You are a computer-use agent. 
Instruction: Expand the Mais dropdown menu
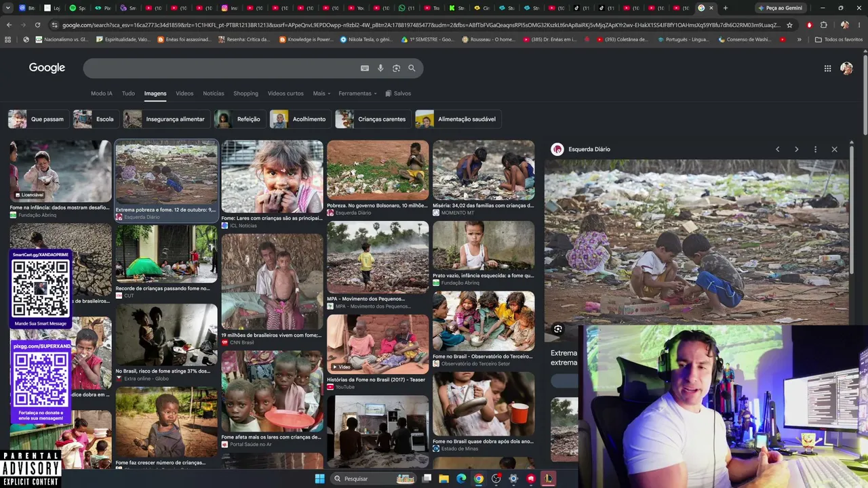[321, 94]
